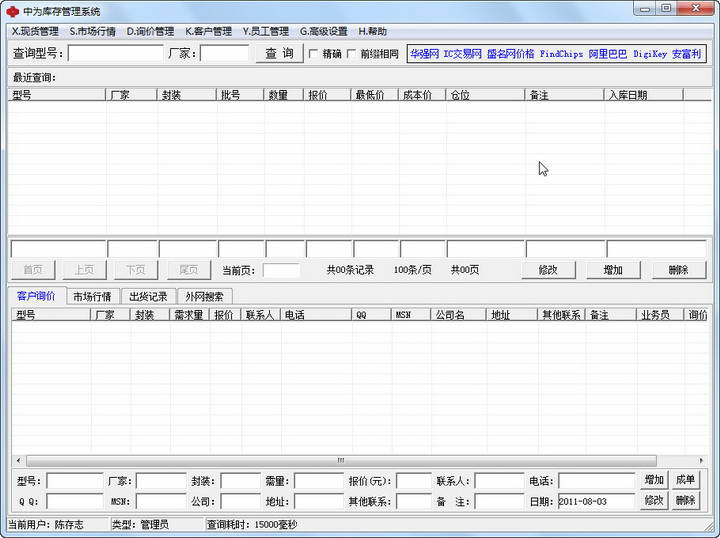Click the 查询型号 input field
Viewport: 720px width, 538px height.
click(115, 54)
